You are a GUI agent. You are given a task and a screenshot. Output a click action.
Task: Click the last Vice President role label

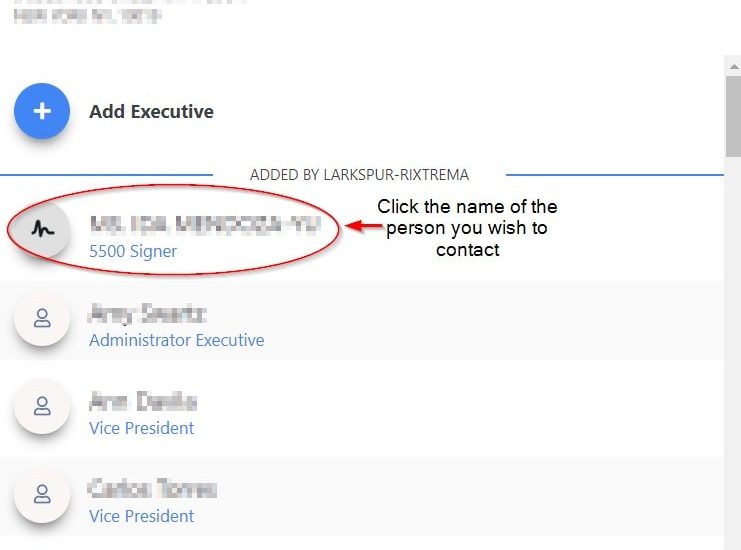tap(141, 516)
